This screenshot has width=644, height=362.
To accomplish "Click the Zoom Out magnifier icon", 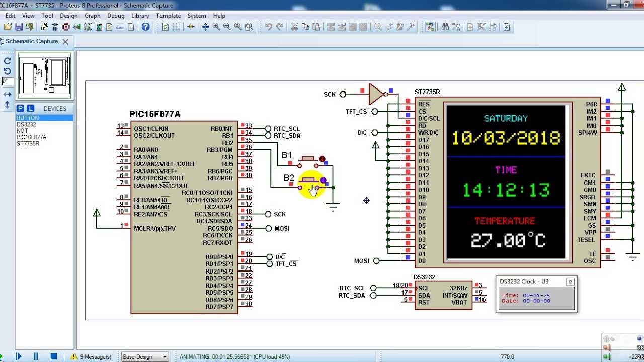I will pyautogui.click(x=227, y=27).
